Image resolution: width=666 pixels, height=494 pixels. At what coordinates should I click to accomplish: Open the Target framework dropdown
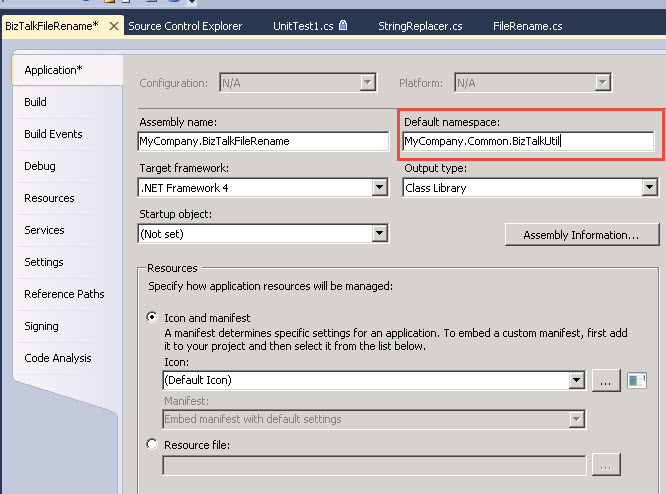pyautogui.click(x=379, y=187)
